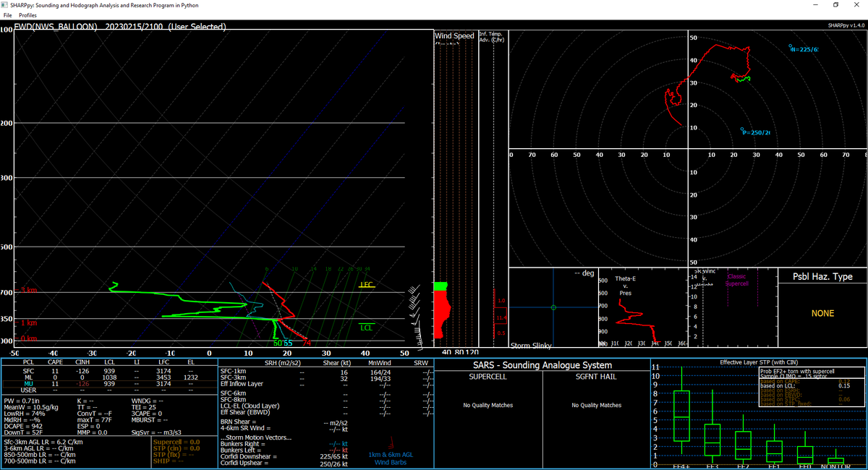Click the NONE hazard type label
Screen dimensions: 868x470
tap(822, 313)
